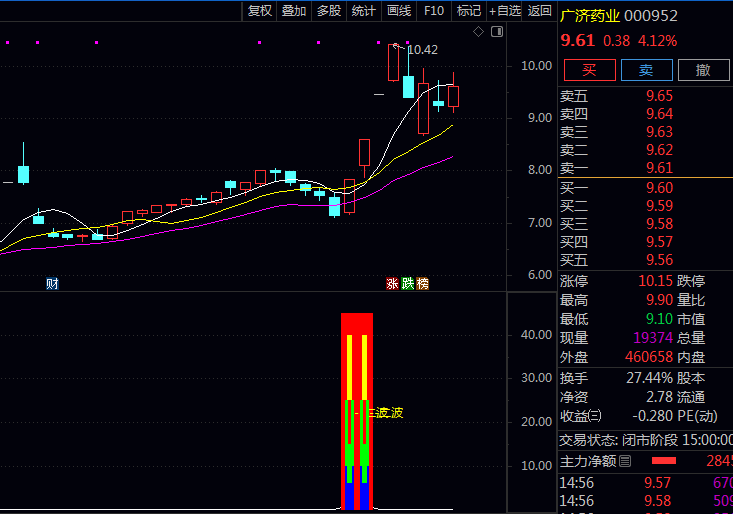Activate the 画线 drawing tool
This screenshot has height=514, width=733.
click(x=399, y=11)
